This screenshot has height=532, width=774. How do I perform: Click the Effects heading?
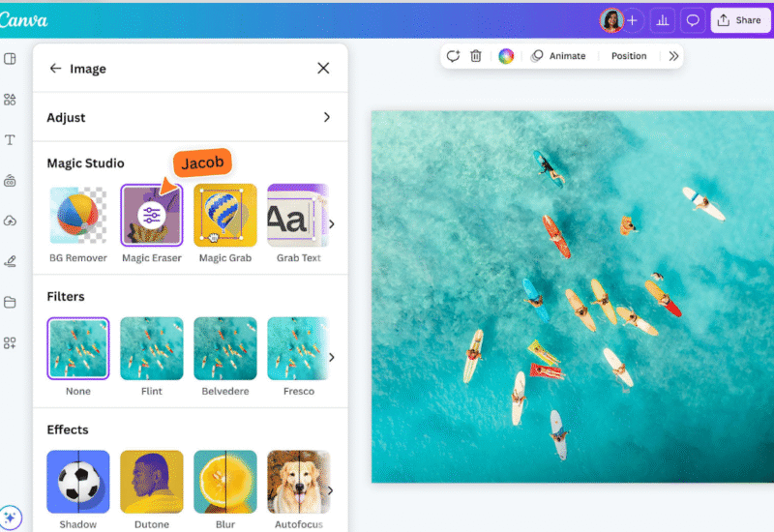click(68, 429)
